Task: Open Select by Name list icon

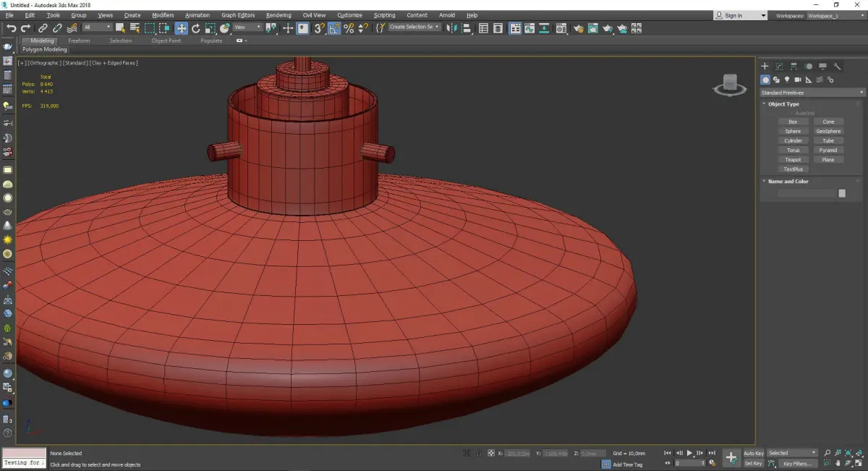Action: pos(135,28)
